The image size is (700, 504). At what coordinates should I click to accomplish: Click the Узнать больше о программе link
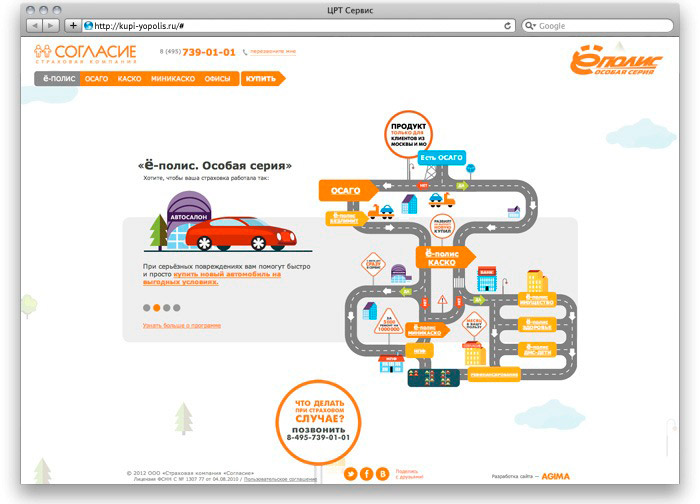[182, 326]
